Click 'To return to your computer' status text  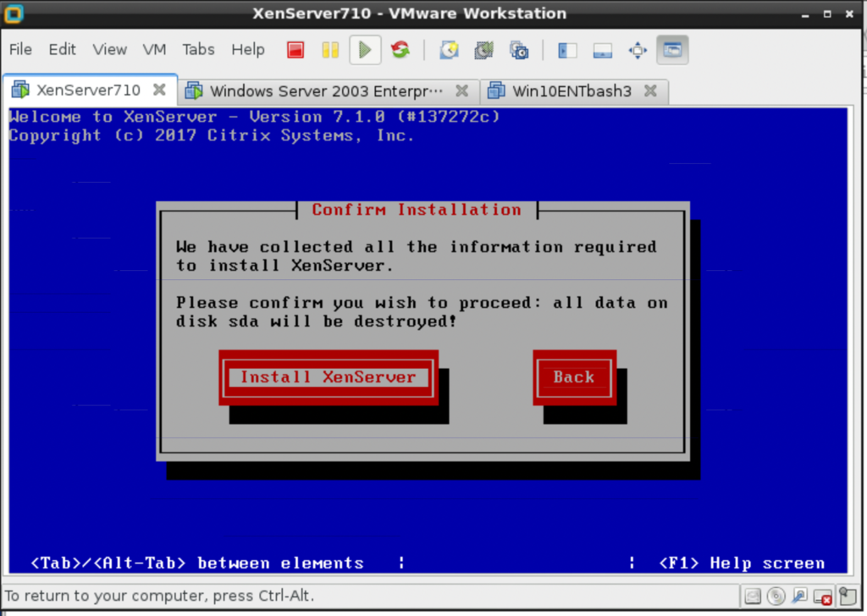159,596
